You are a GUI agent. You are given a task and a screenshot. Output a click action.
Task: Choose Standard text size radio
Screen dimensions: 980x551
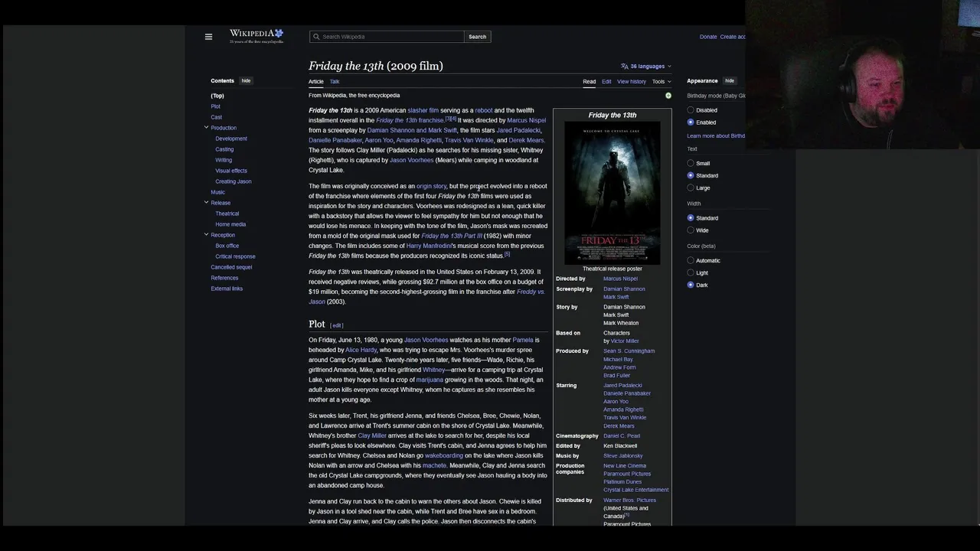coord(691,175)
